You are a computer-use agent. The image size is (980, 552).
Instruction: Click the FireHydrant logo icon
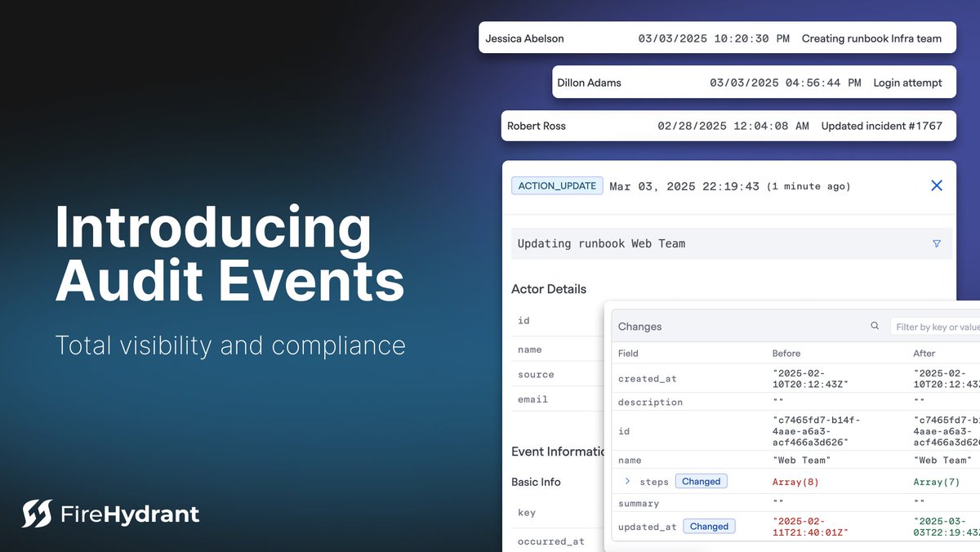pyautogui.click(x=37, y=514)
